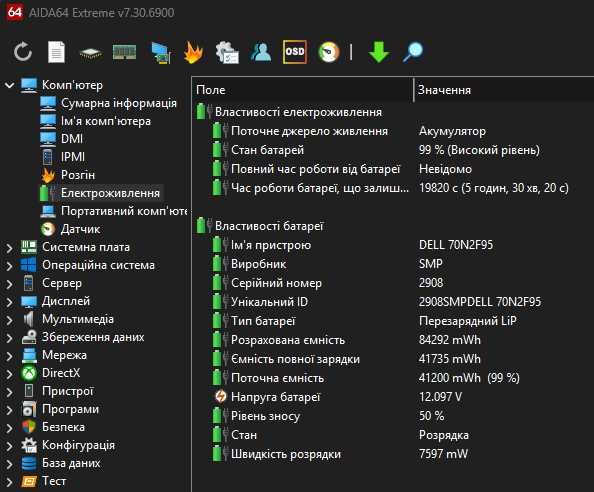Click the SMP manufacturer value
Viewport: 594px width, 492px height.
pos(430,264)
